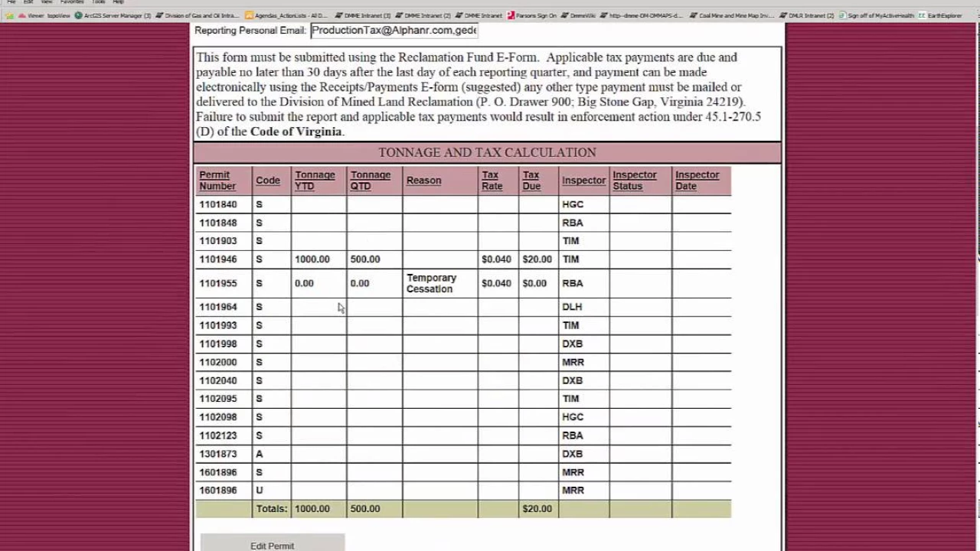Click the Inspector Date column header
This screenshot has width=980, height=551.
click(x=697, y=181)
